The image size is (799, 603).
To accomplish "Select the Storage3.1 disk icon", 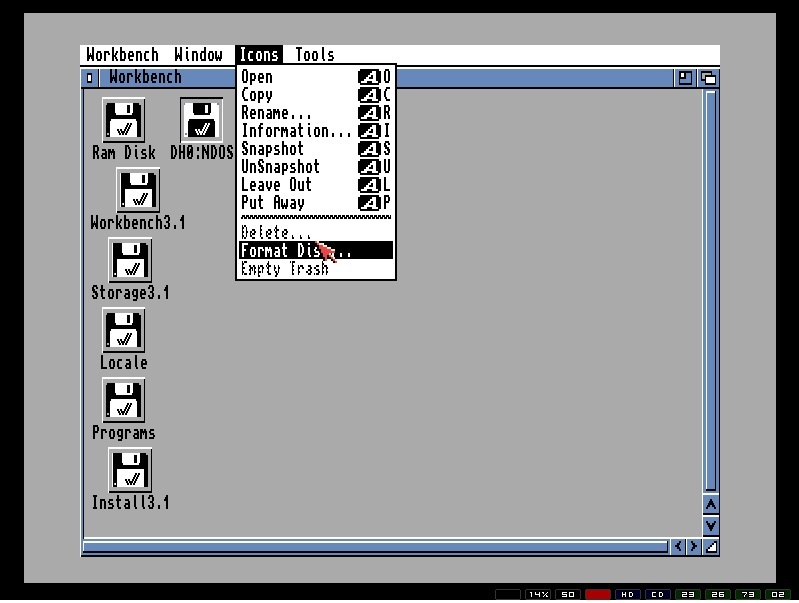I will (x=130, y=260).
